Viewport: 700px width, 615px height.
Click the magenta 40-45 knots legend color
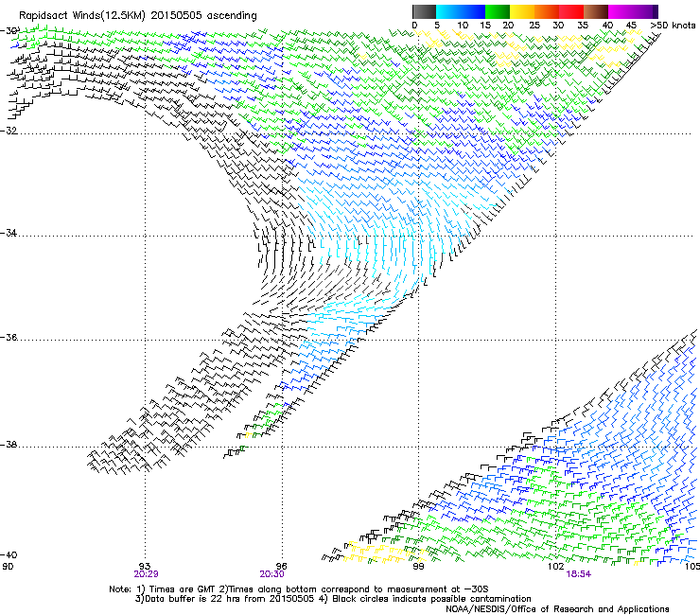(x=621, y=11)
